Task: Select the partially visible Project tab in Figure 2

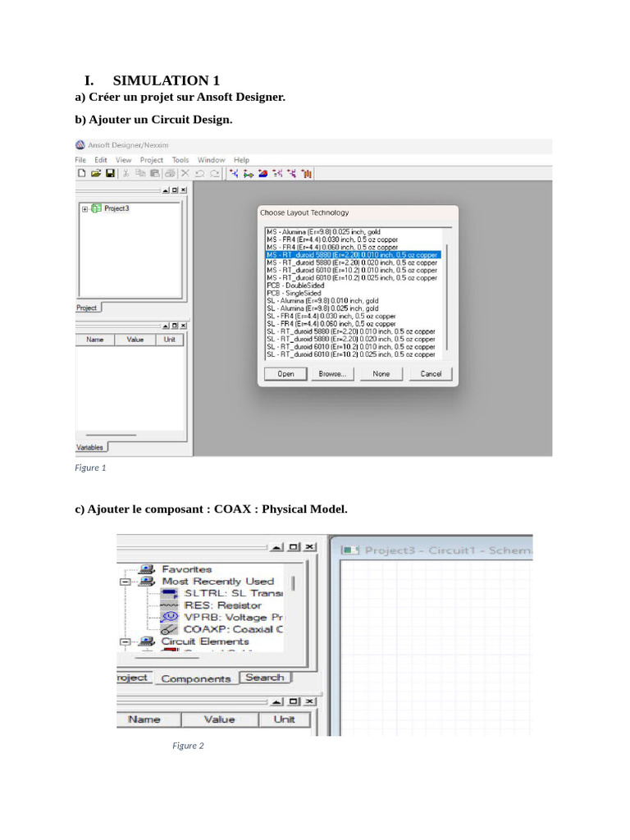Action: coord(135,678)
